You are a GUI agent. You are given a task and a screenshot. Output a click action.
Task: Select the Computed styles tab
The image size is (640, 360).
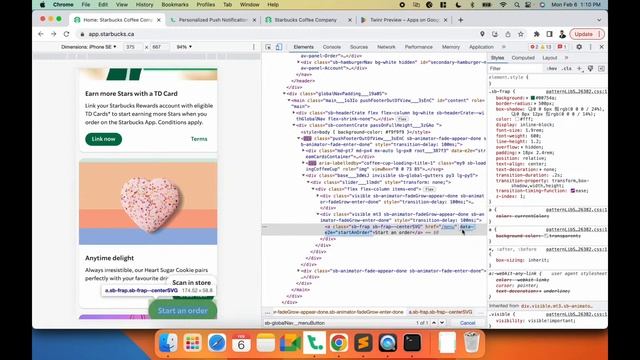(x=523, y=58)
